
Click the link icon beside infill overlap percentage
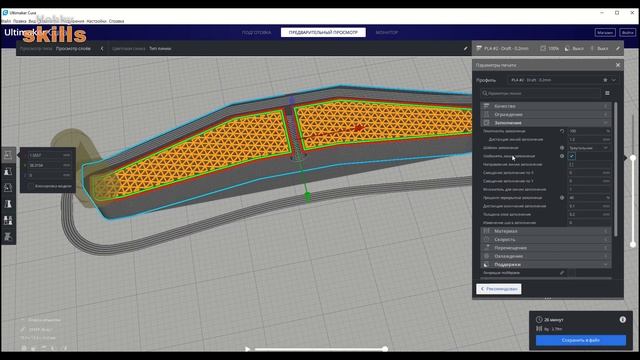[562, 198]
